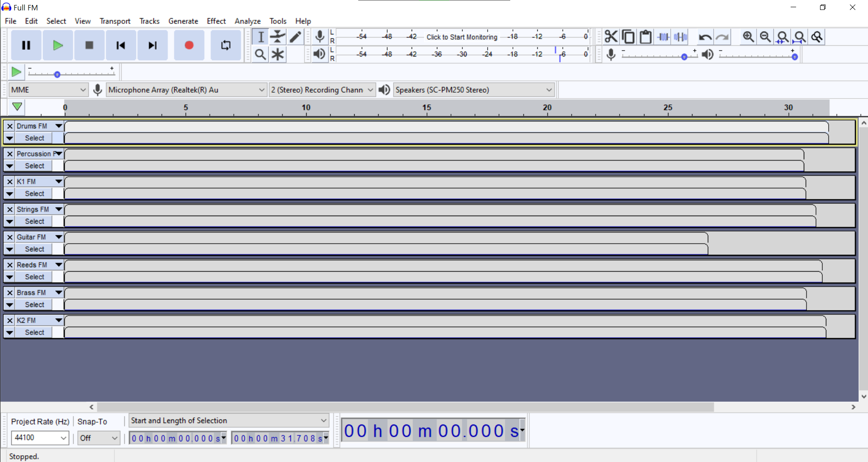Click the horizontal scrollbar thumb
Image resolution: width=868 pixels, height=462 pixels.
pos(405,407)
